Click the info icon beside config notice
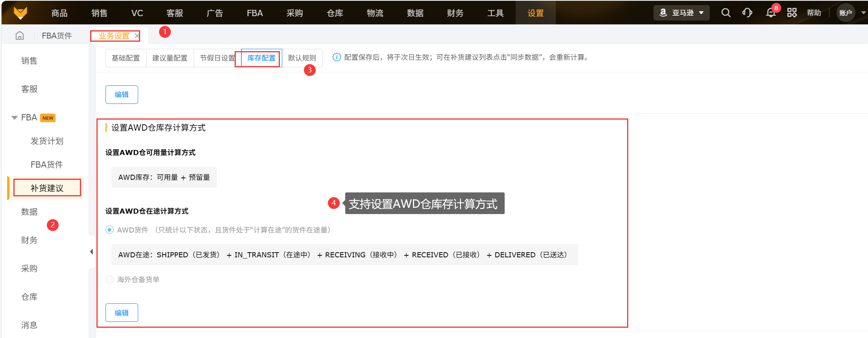Viewport: 868px width, 338px height. click(337, 57)
